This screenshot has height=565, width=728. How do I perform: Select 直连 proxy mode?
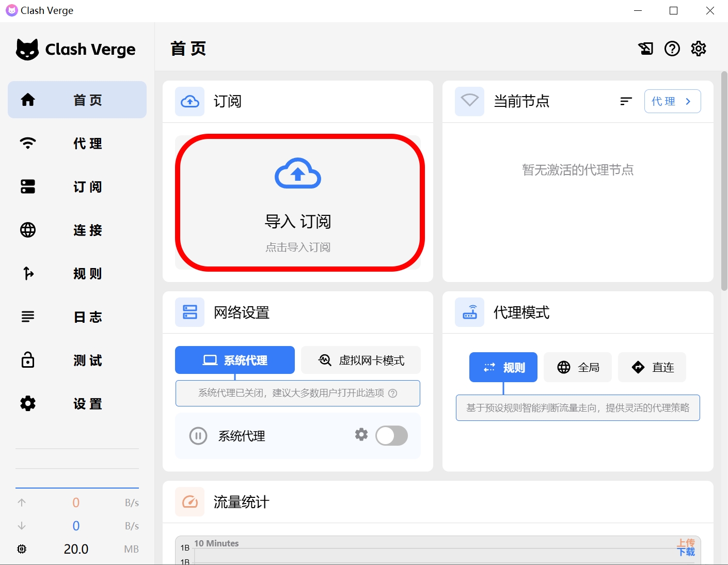pos(652,367)
